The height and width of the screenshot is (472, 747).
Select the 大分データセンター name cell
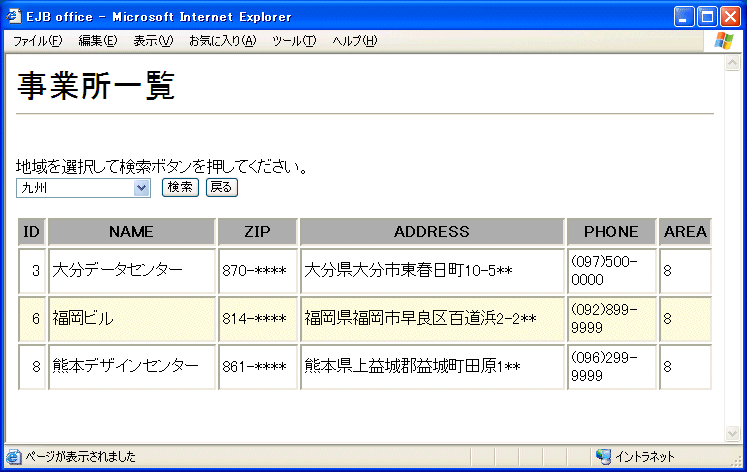[131, 271]
